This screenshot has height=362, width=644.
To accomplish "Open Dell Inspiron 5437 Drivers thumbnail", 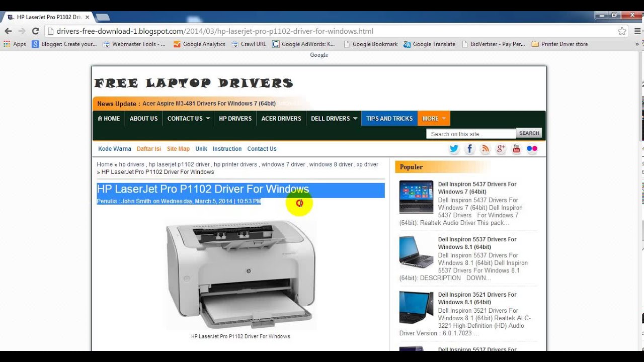I will 416,197.
